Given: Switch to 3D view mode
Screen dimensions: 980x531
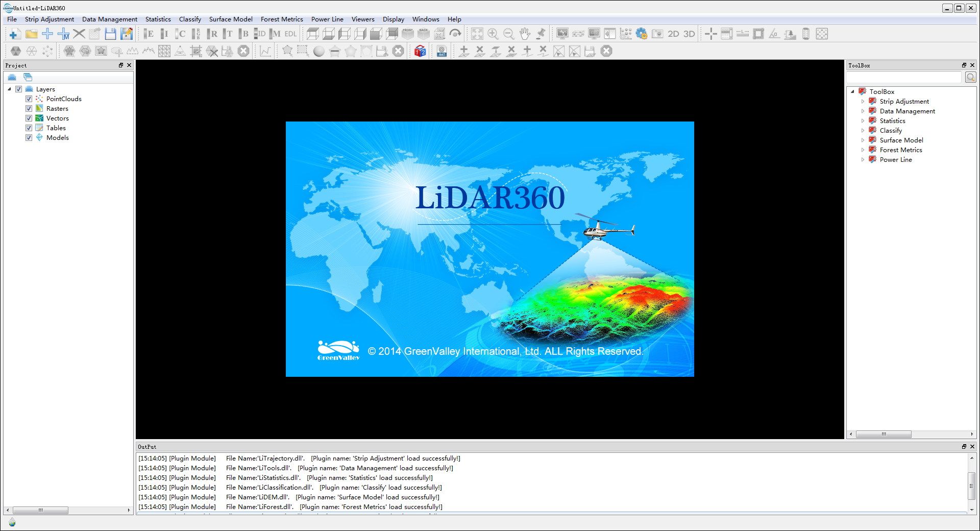Looking at the screenshot, I should coord(689,34).
